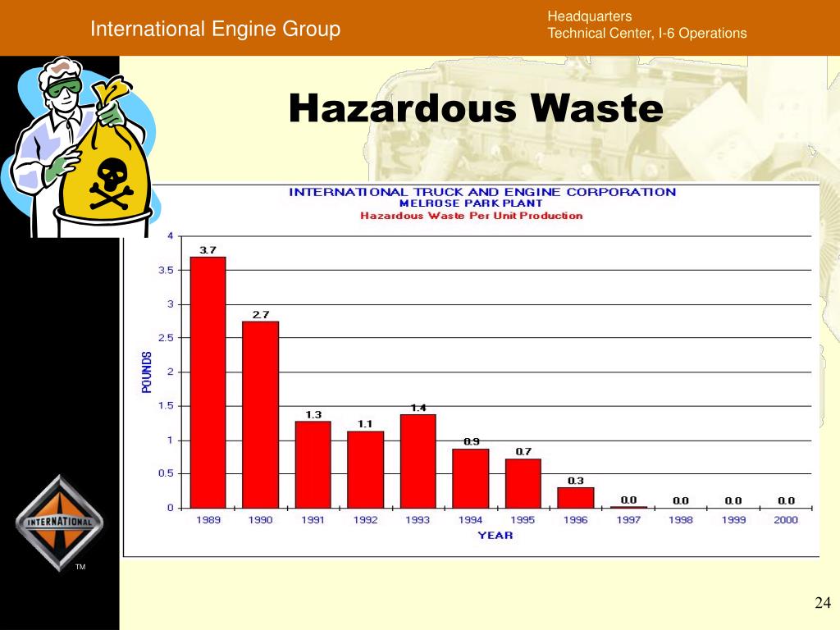Click the 1993 x-axis label
The height and width of the screenshot is (630, 840).
(x=418, y=519)
